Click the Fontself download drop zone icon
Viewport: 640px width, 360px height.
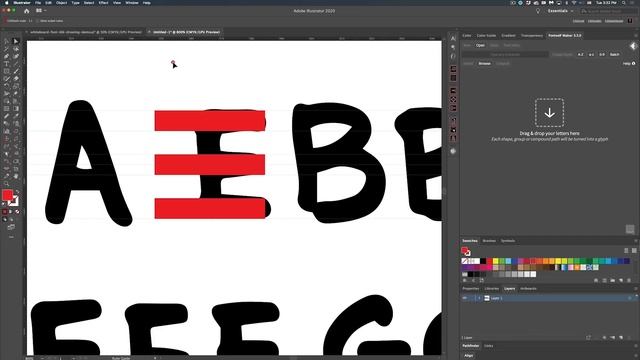549,113
